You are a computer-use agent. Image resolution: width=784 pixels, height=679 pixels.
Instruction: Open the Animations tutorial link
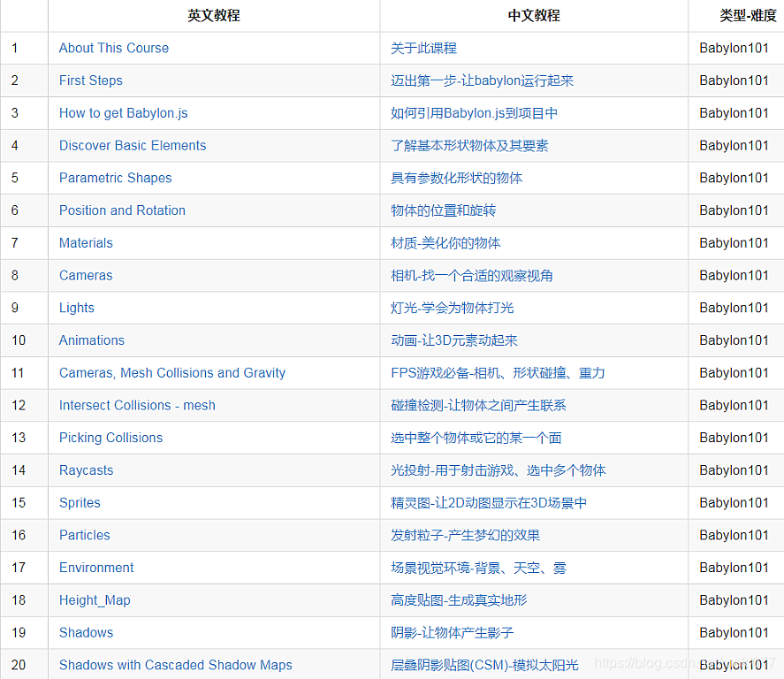92,340
